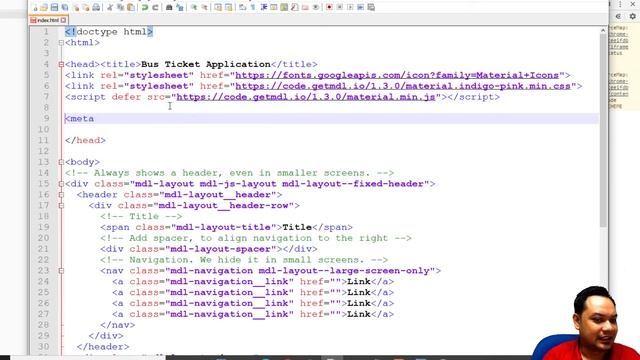Click the editor scrollbar up arrow
This screenshot has height=360, width=640.
pyautogui.click(x=603, y=31)
